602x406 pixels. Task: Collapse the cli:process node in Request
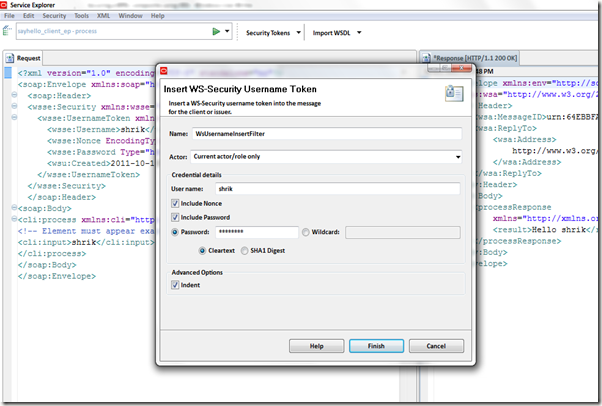tap(14, 219)
